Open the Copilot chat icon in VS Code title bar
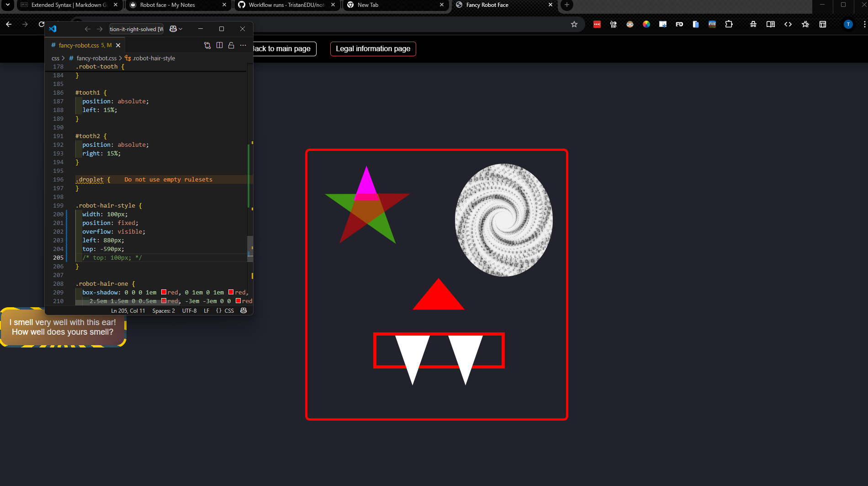 click(x=173, y=29)
